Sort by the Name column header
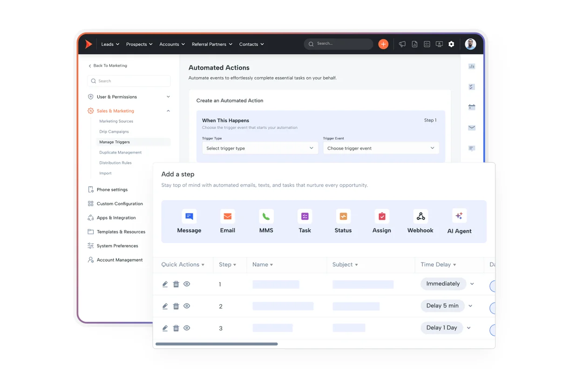This screenshot has height=392, width=588. pos(263,264)
